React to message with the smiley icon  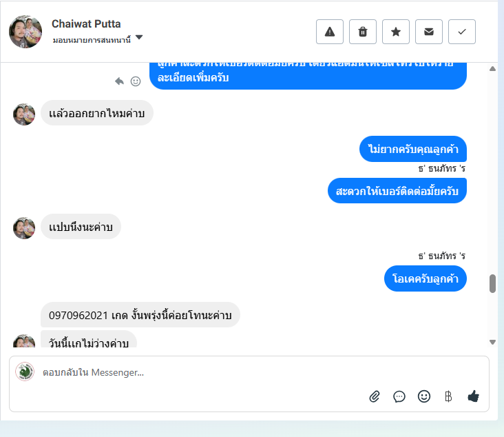136,81
